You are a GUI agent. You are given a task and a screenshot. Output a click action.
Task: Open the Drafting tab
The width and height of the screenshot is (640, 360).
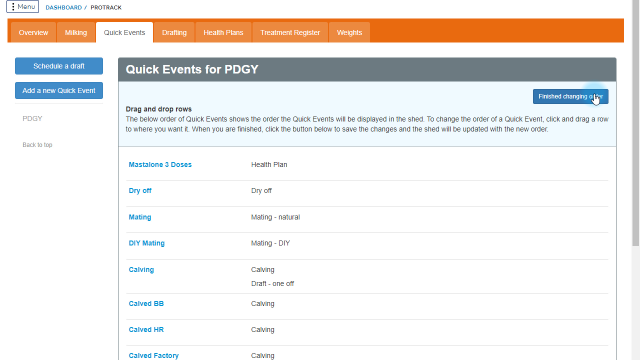tap(174, 33)
